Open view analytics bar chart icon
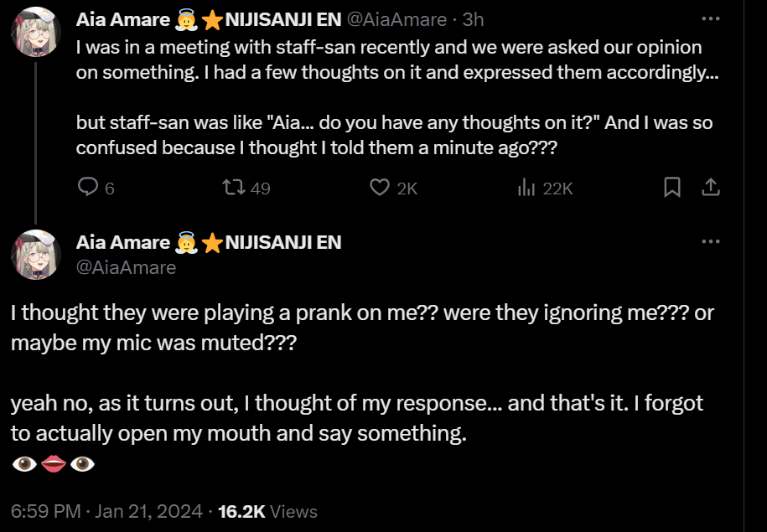Image resolution: width=767 pixels, height=532 pixels. click(x=526, y=188)
